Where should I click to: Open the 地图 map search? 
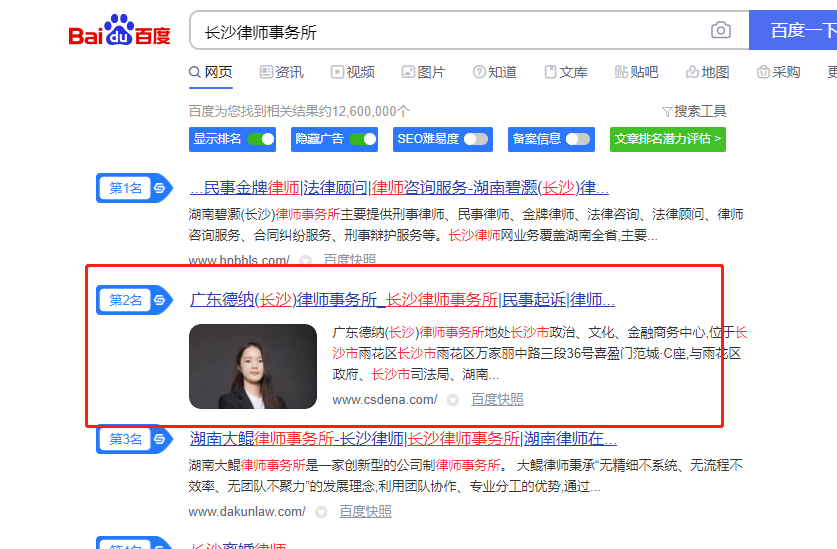click(x=707, y=72)
